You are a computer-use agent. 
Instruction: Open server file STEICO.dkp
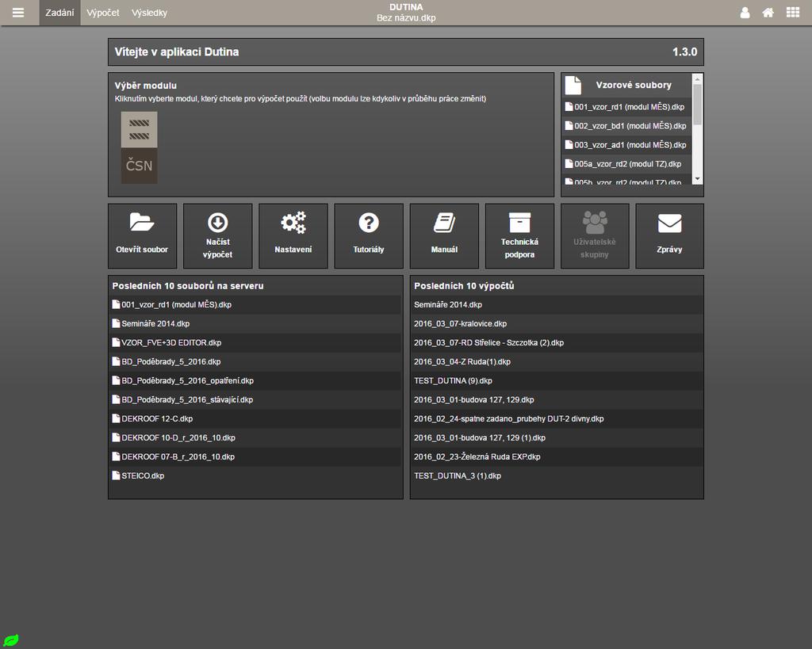coord(255,476)
